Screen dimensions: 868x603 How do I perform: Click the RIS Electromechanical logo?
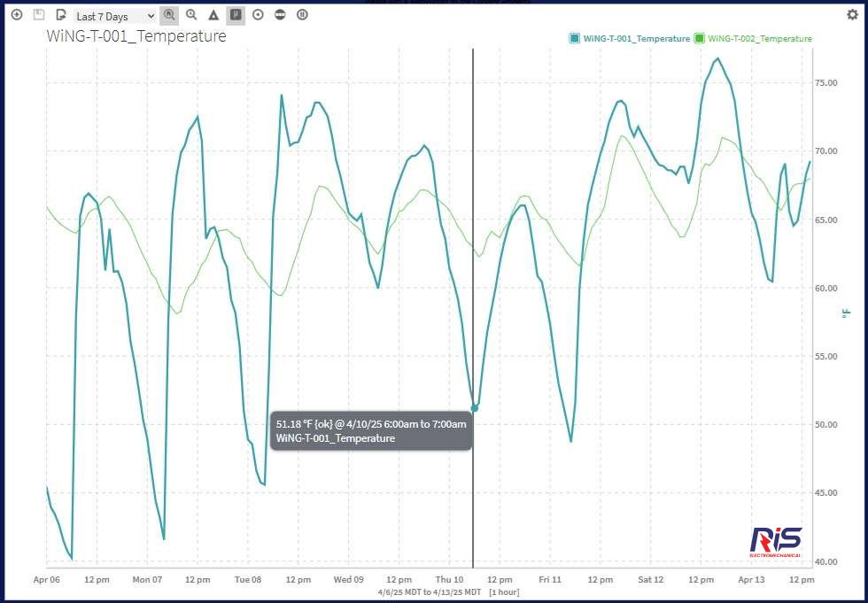click(776, 541)
